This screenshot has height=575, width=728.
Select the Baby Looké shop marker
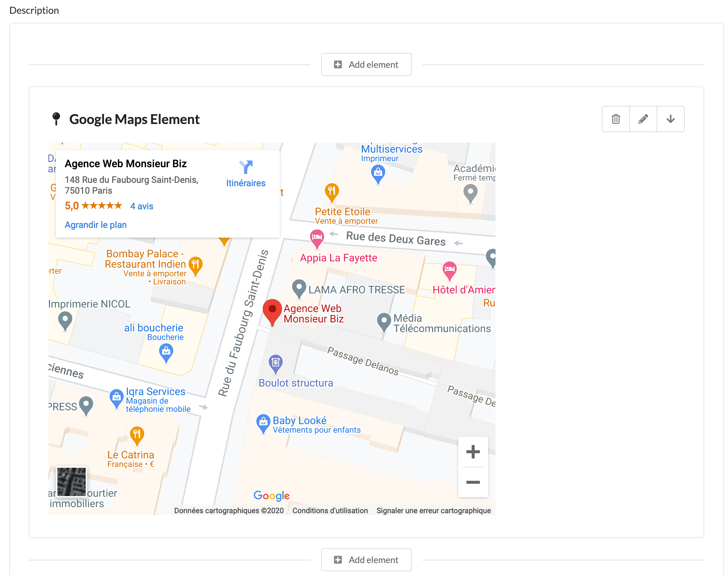(263, 422)
